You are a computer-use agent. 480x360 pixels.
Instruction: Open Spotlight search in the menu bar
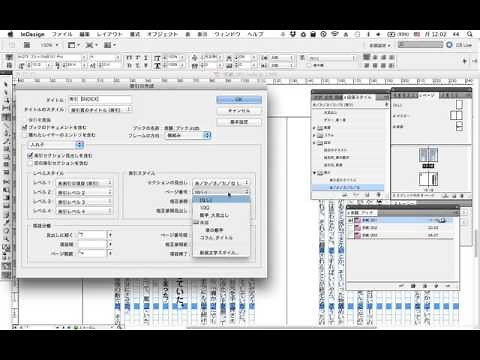tap(469, 34)
